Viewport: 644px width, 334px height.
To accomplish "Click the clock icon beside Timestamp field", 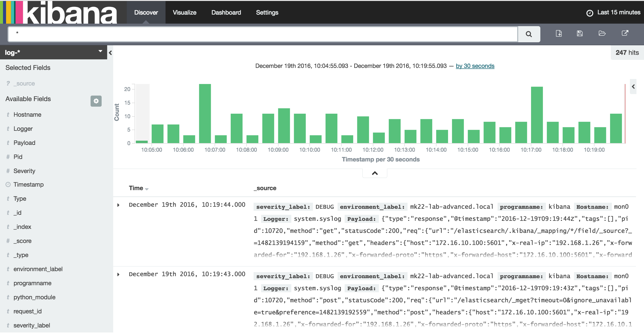I will 8,185.
